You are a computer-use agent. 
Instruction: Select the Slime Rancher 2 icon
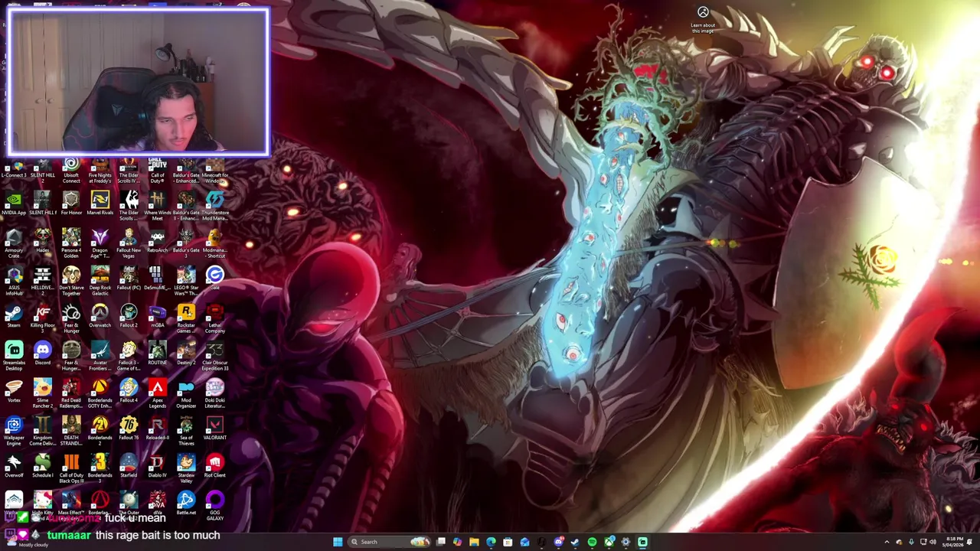tap(42, 394)
